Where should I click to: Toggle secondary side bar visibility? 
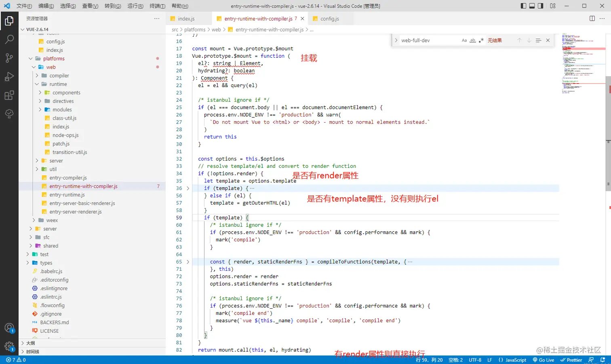(x=541, y=6)
